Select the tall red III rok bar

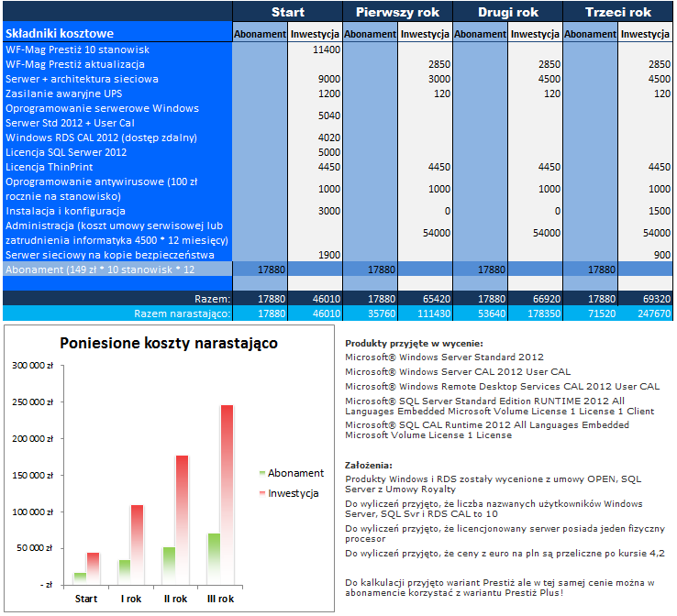click(226, 493)
